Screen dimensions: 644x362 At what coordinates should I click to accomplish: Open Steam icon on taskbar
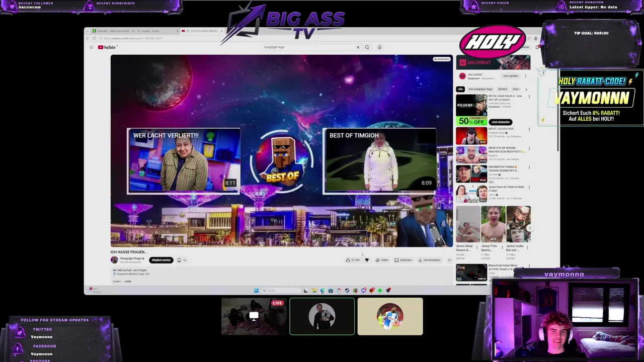(347, 291)
